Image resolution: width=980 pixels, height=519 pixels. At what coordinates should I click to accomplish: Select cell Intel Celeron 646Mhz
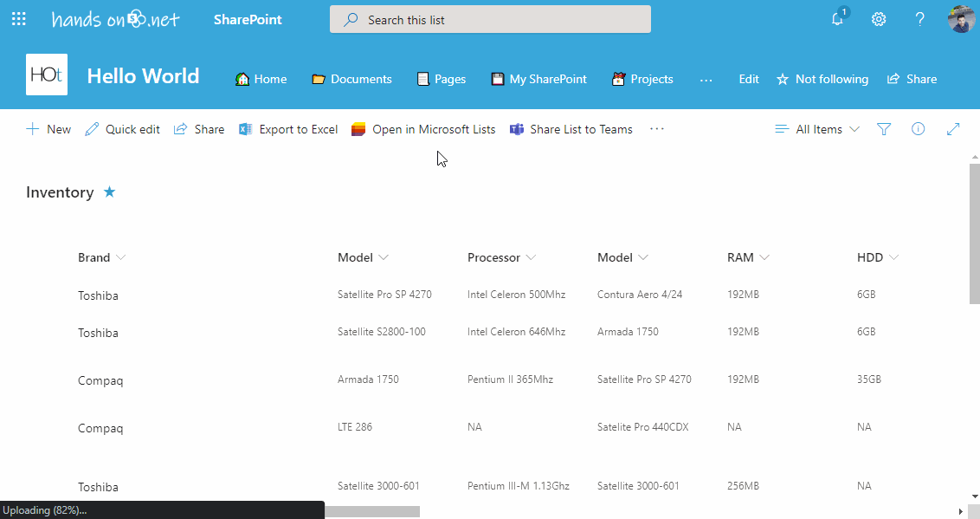[516, 332]
